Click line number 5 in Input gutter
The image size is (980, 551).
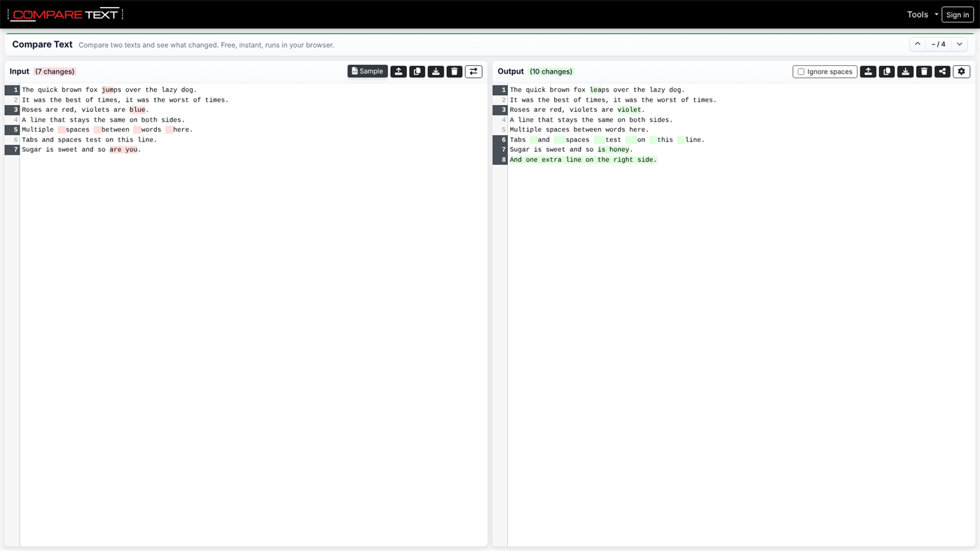(x=12, y=130)
